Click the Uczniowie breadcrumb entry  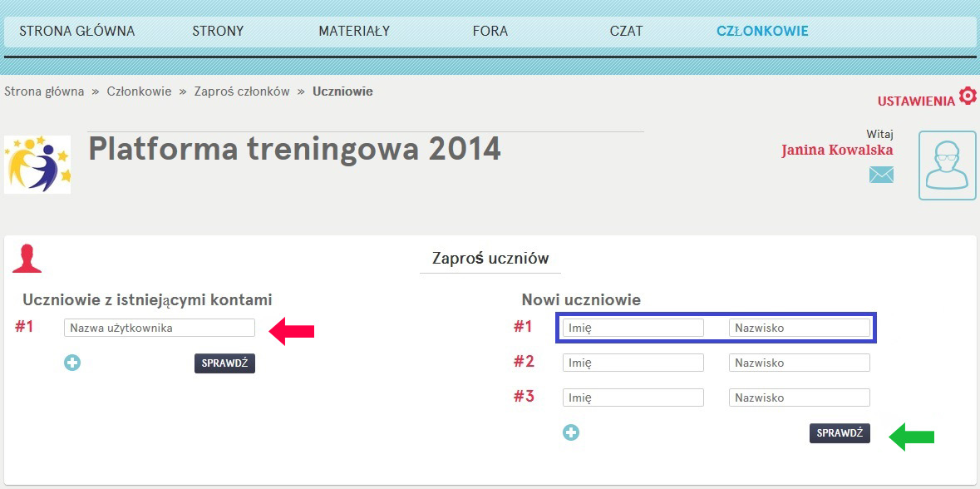(342, 91)
